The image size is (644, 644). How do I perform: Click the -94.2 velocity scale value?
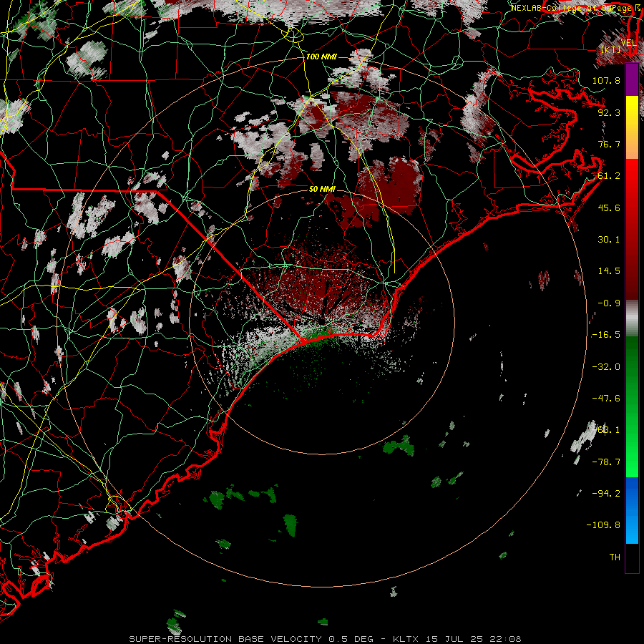606,494
